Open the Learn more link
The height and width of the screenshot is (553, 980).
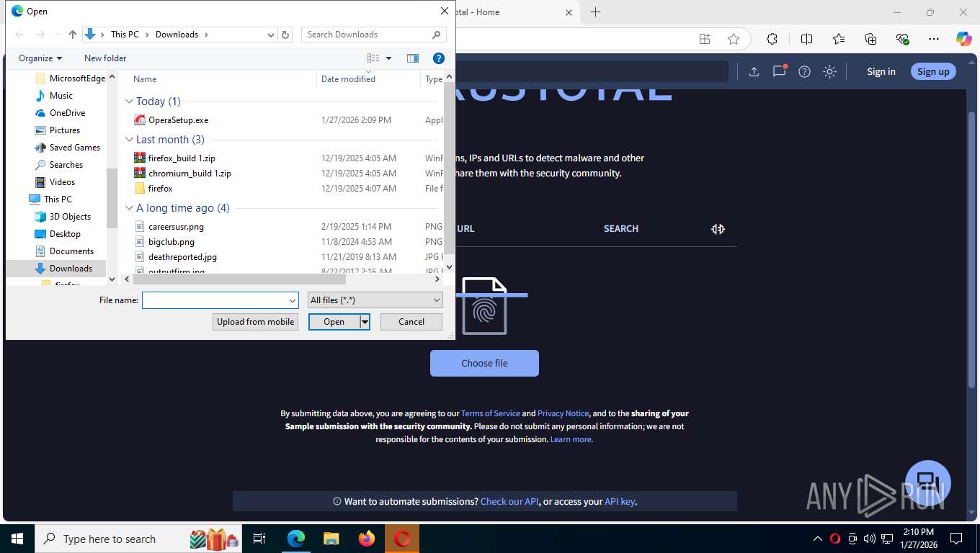pos(571,439)
